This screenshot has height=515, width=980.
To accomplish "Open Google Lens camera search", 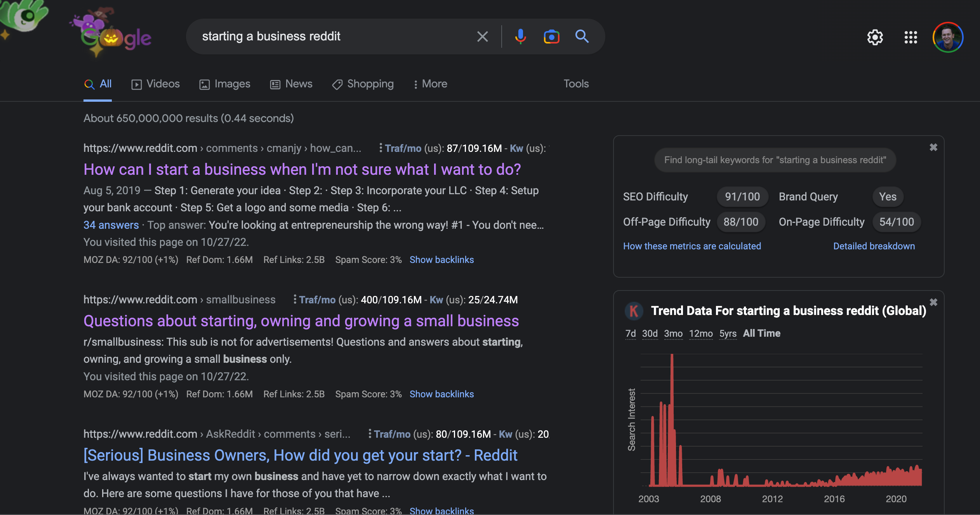I will (551, 37).
